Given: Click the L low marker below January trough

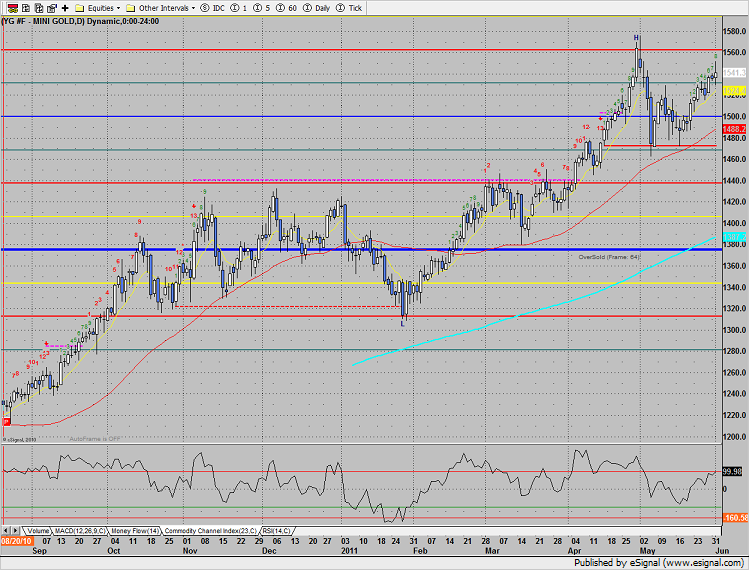Looking at the screenshot, I should click(402, 323).
